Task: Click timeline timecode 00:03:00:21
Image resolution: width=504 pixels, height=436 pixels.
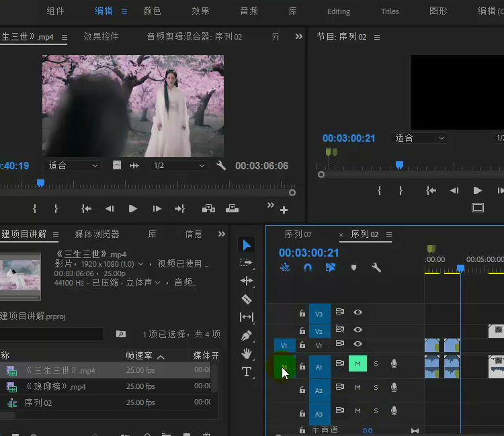Action: (308, 253)
